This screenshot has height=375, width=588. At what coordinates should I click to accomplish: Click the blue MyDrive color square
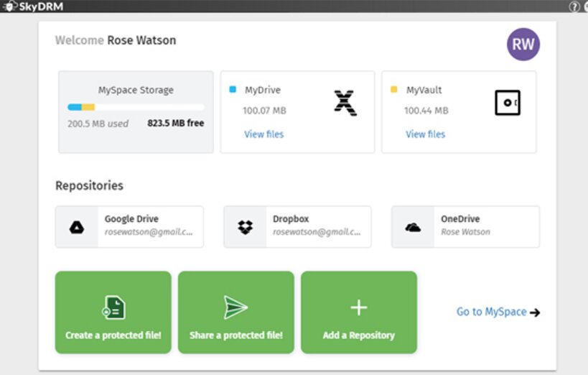[233, 89]
